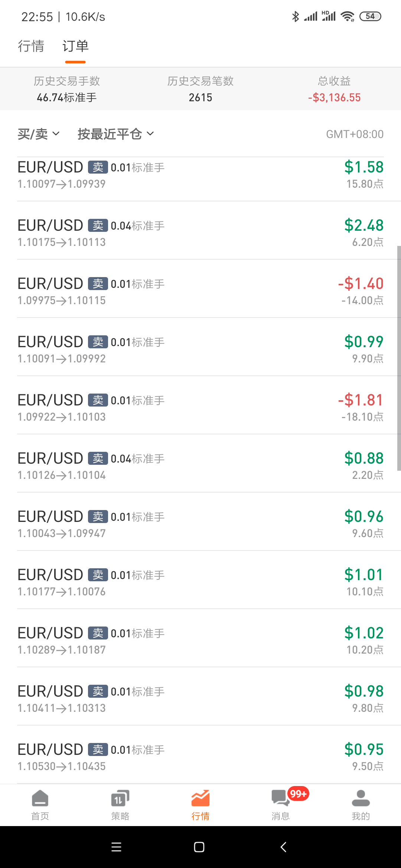
Task: Tap the 历史交易笔数 2615 statistic
Action: [x=200, y=89]
